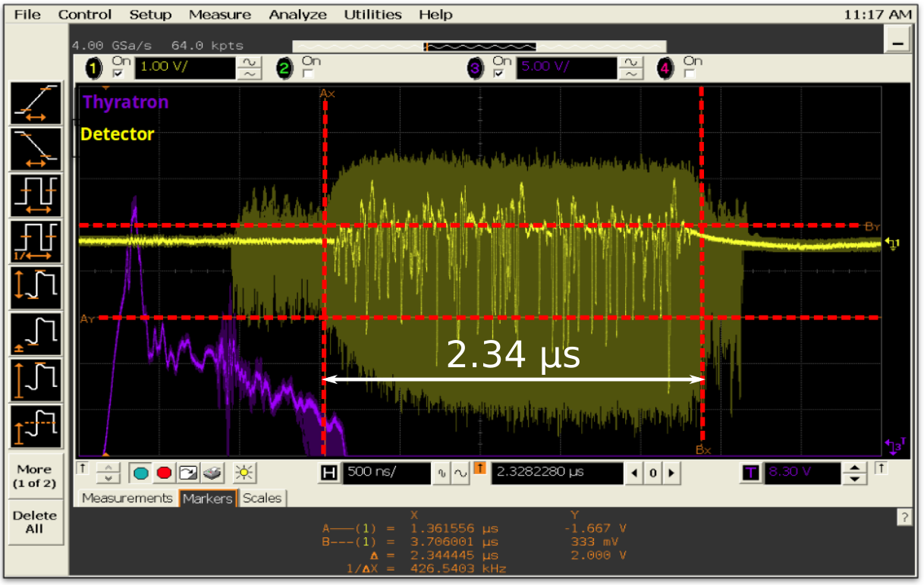Viewport: 924px width, 585px height.
Task: Select the period measurement icon
Action: click(x=35, y=196)
